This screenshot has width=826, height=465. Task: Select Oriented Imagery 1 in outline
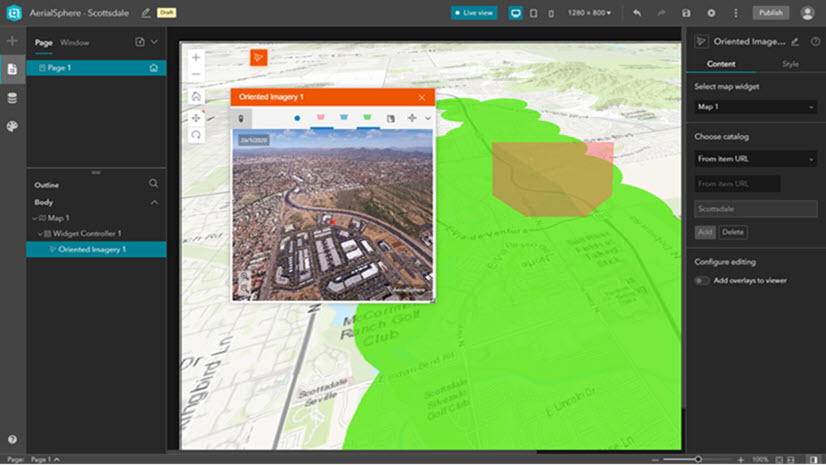coord(96,249)
